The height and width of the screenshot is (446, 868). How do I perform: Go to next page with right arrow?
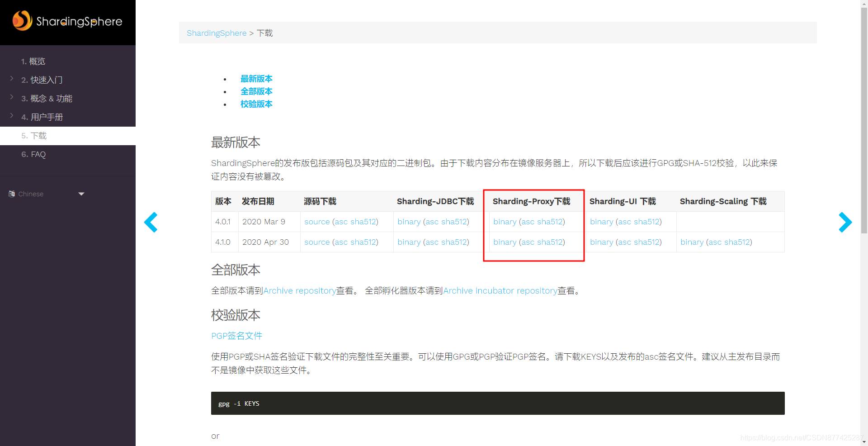(x=845, y=222)
